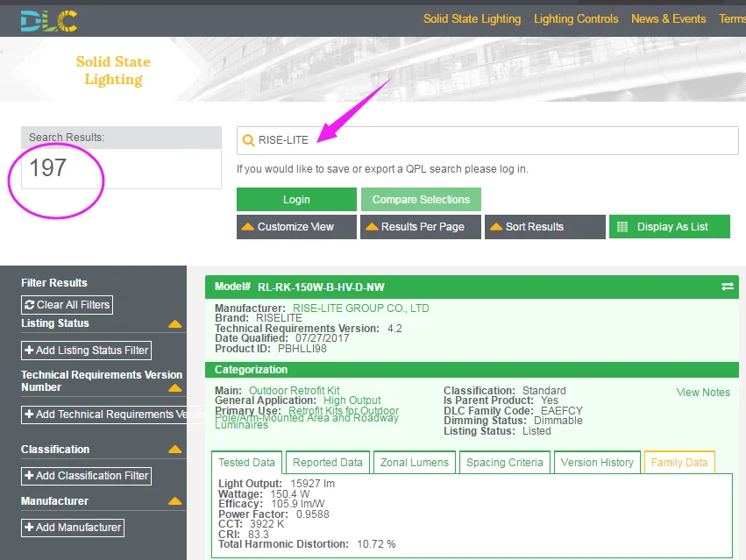The height and width of the screenshot is (560, 746).
Task: Expand Technical Requirements Version Number arrow
Action: click(x=175, y=387)
